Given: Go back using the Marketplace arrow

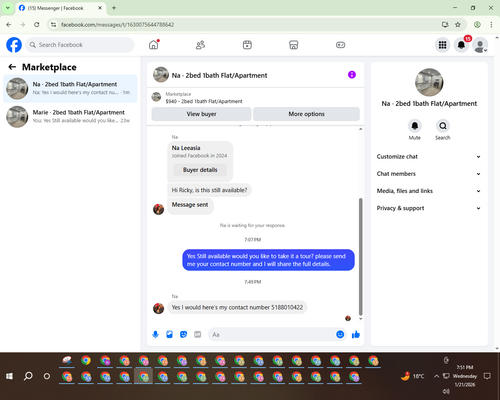Looking at the screenshot, I should [x=12, y=67].
